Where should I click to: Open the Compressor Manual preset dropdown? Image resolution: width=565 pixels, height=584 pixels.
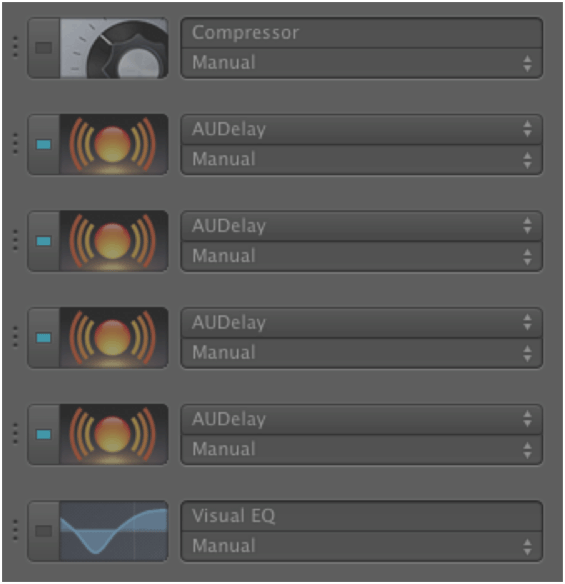click(361, 63)
